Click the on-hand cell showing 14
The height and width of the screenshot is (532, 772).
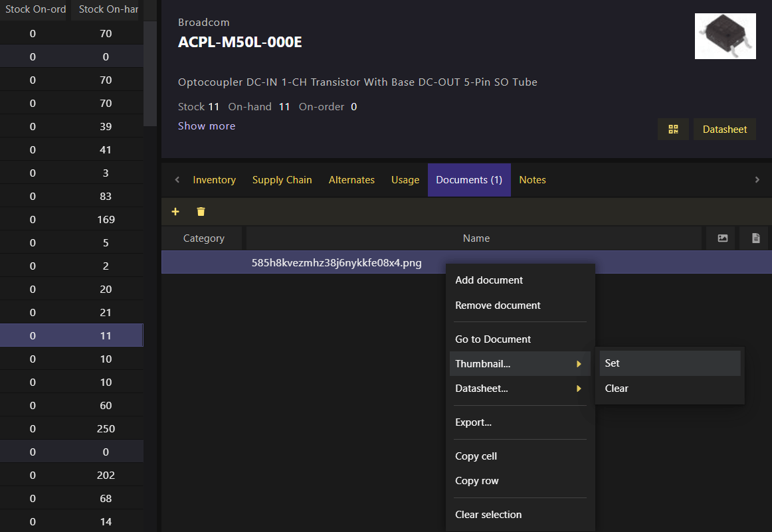click(106, 521)
